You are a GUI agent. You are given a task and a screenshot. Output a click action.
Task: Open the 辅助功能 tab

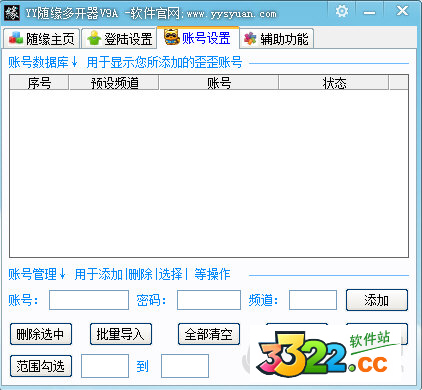pos(276,39)
